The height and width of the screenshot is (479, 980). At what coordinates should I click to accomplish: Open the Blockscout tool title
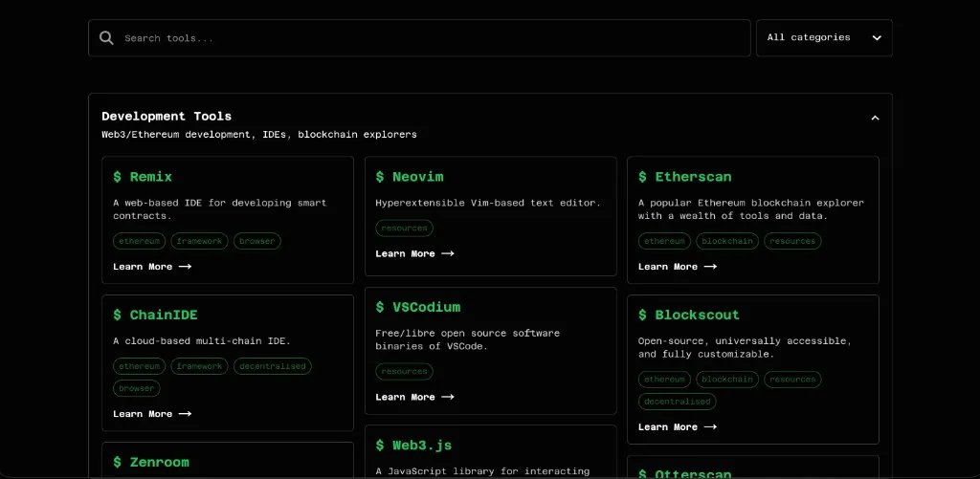click(x=696, y=315)
